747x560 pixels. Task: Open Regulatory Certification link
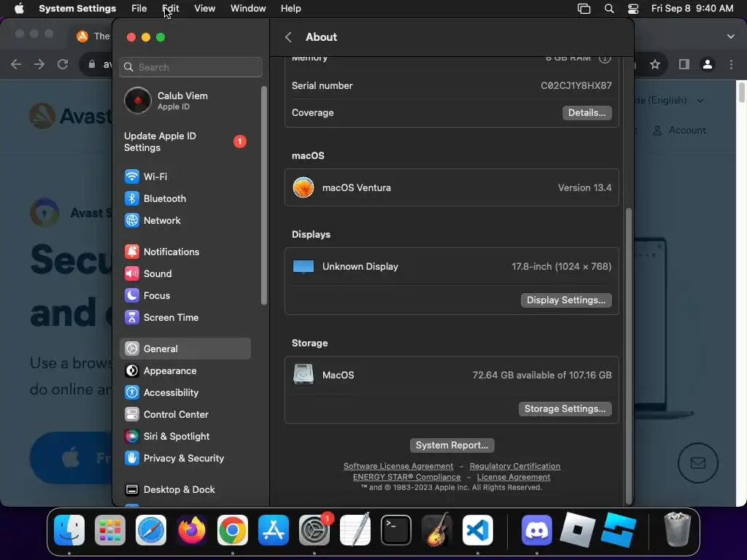tap(515, 466)
